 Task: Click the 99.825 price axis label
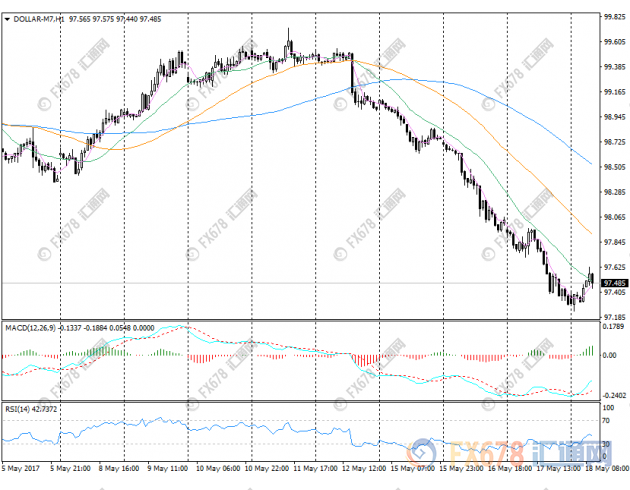click(615, 16)
